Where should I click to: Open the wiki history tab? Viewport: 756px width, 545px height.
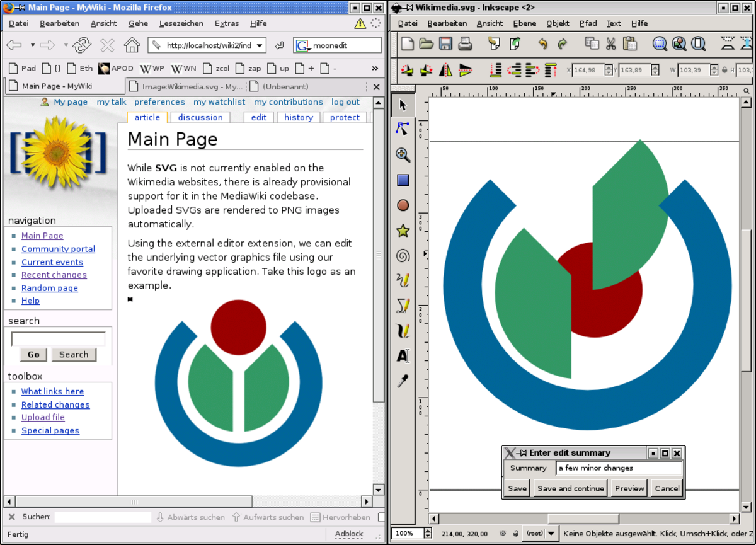(x=299, y=117)
